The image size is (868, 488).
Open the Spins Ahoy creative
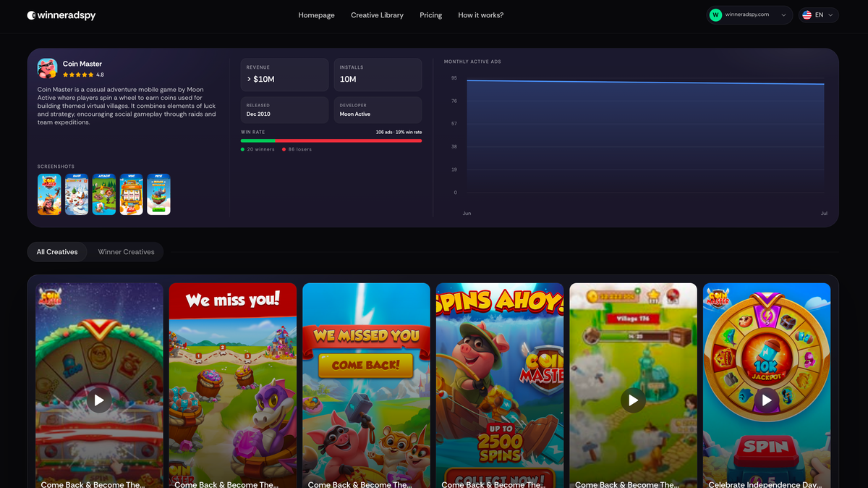coord(500,385)
